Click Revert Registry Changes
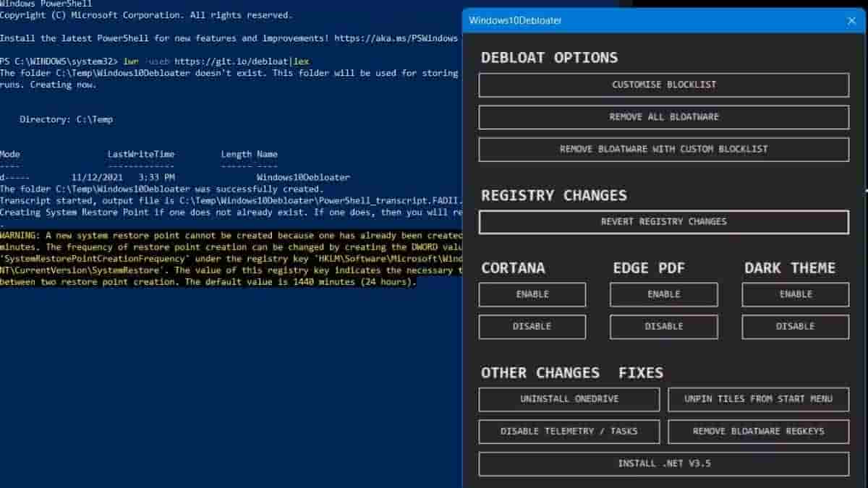This screenshot has height=488, width=868. 663,222
